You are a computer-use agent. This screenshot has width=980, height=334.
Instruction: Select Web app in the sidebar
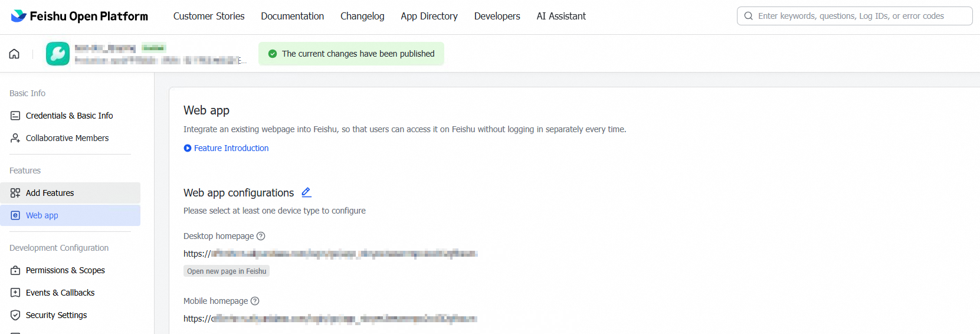coord(42,215)
